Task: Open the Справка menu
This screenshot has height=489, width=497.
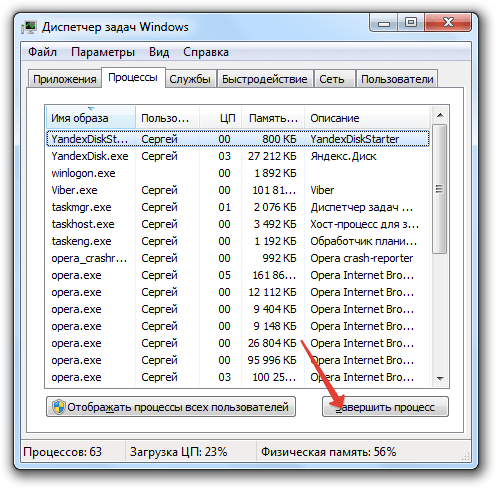Action: pos(206,52)
